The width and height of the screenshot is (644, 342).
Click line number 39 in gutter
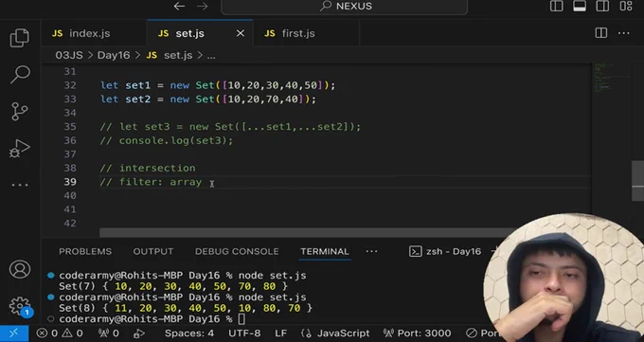(x=70, y=182)
